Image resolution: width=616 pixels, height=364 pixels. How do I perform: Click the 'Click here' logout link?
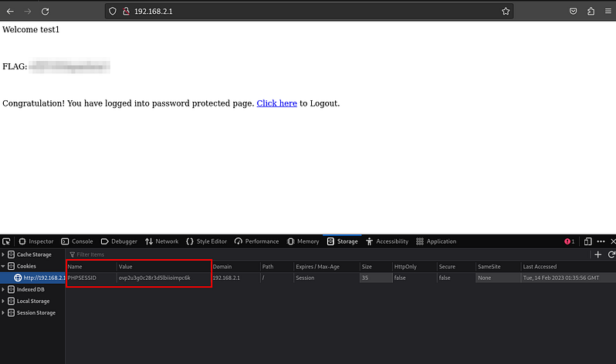click(x=276, y=103)
